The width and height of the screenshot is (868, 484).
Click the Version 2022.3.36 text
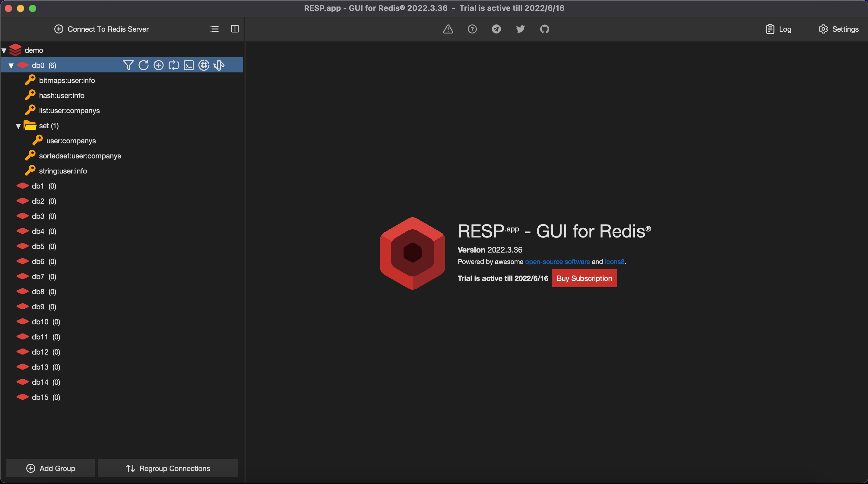pos(490,250)
